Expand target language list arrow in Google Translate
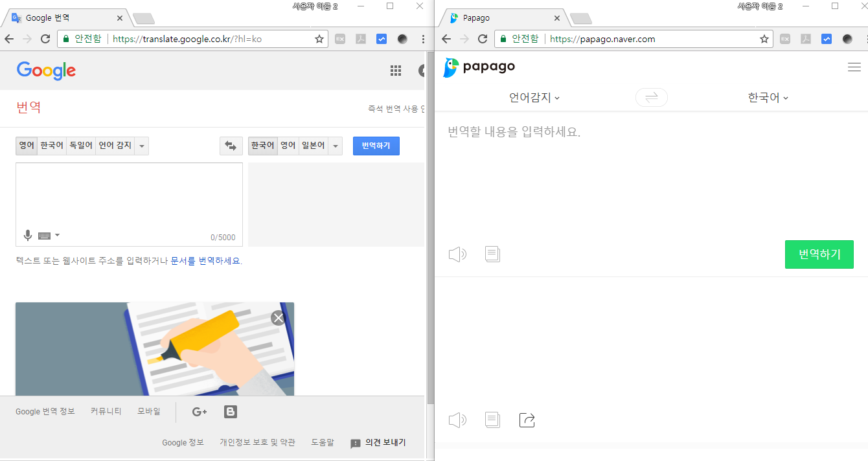 click(335, 146)
